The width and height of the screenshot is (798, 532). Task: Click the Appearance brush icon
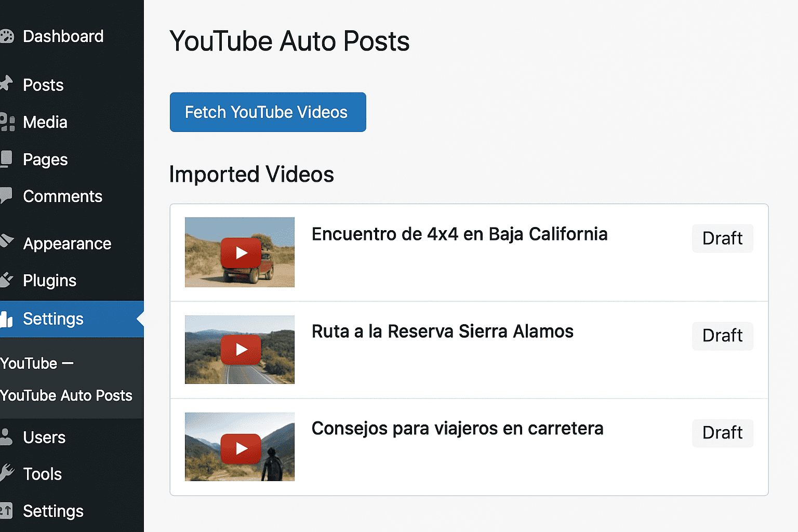point(7,241)
